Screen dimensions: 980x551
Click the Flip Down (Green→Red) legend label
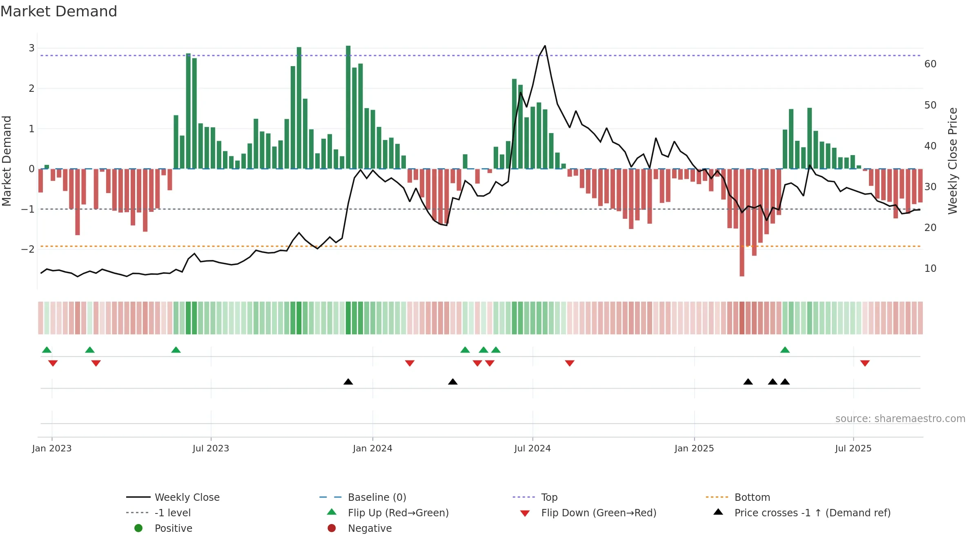point(599,513)
